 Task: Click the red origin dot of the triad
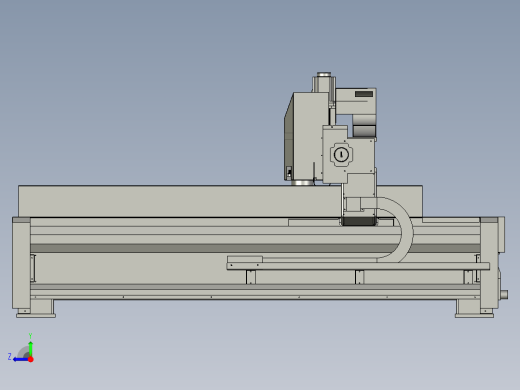pos(31,359)
